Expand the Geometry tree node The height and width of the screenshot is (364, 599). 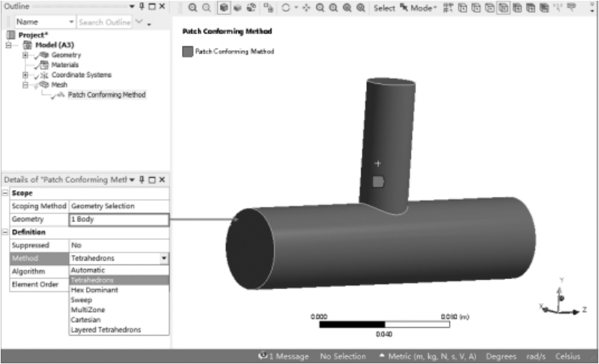click(25, 55)
